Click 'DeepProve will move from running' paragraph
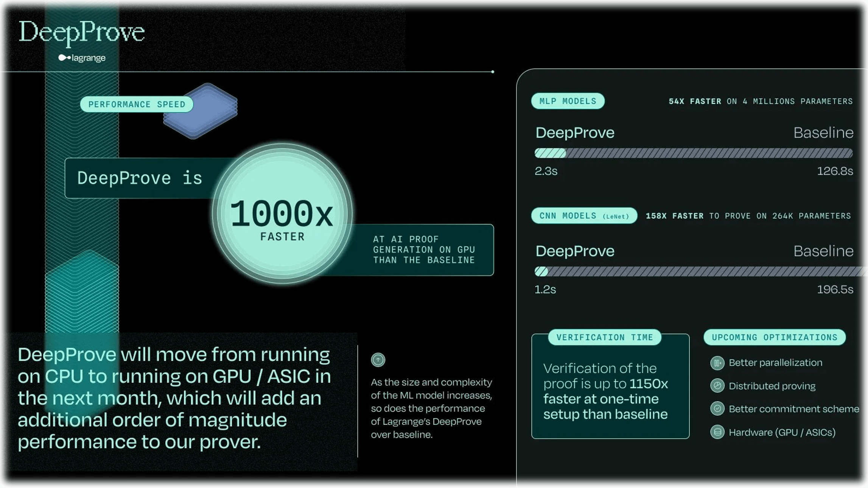The image size is (868, 488). (x=174, y=398)
